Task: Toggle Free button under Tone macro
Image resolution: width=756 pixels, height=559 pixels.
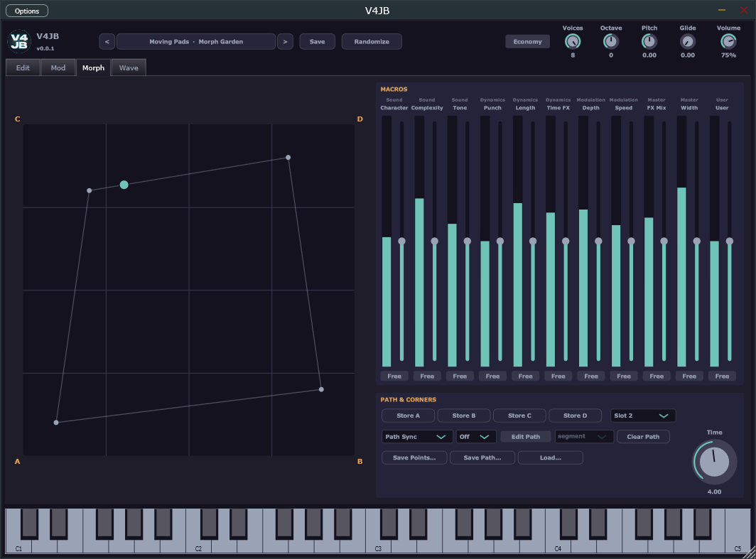Action: (460, 376)
